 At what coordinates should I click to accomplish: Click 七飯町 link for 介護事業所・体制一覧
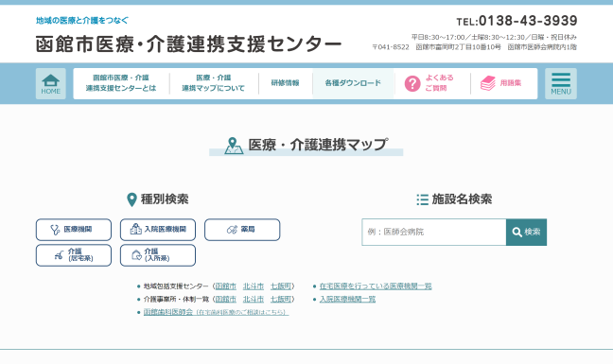[x=281, y=299]
